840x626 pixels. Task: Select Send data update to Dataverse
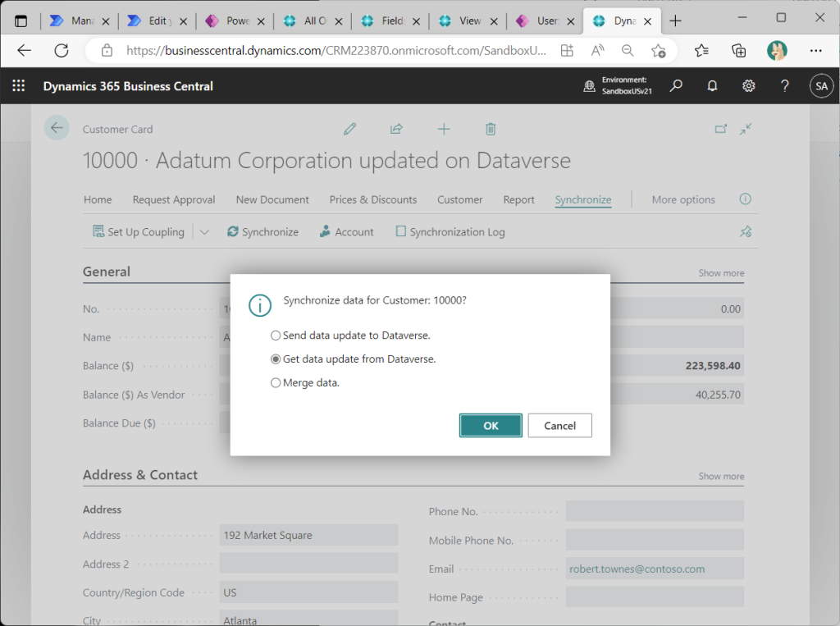[351, 336]
